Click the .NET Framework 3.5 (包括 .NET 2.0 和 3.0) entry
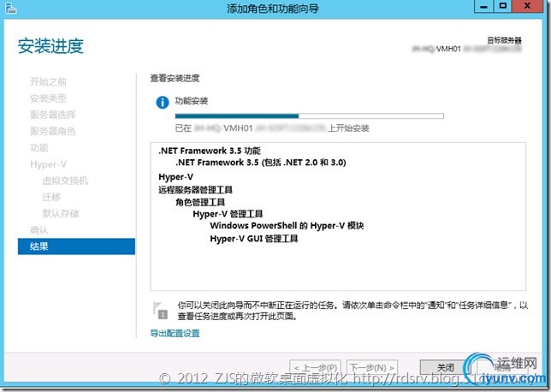The width and height of the screenshot is (551, 392). 261,163
